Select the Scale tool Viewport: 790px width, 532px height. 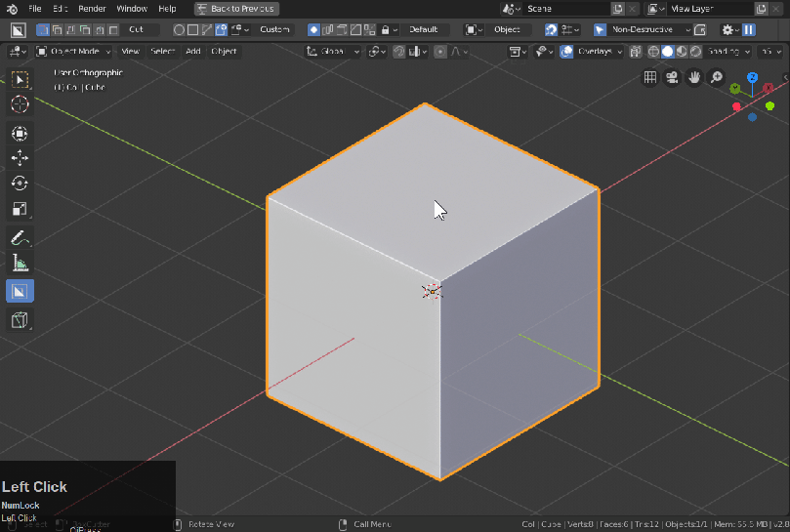pyautogui.click(x=20, y=209)
